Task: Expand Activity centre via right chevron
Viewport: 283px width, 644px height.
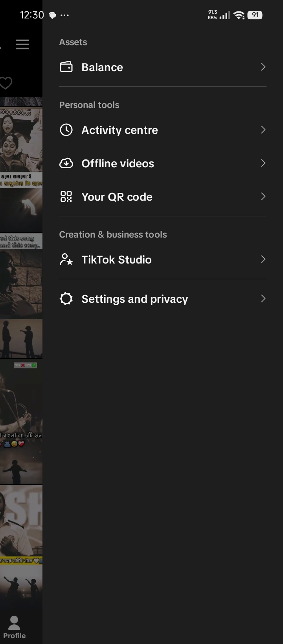Action: point(263,130)
